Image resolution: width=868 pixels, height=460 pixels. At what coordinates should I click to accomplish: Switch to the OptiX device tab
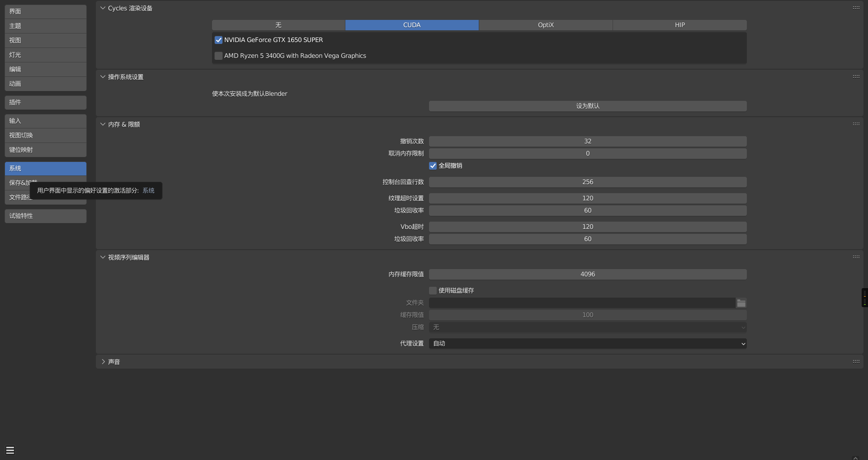[546, 25]
